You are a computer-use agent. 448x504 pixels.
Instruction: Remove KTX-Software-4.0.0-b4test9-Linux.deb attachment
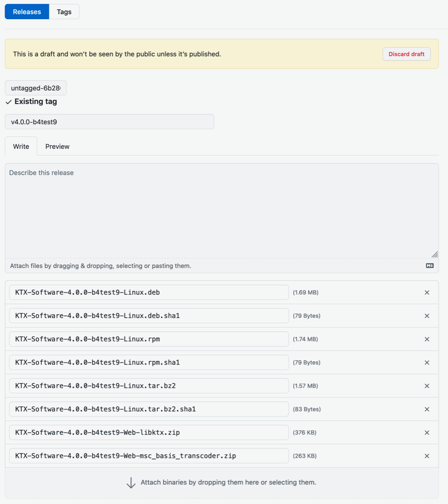click(x=427, y=292)
